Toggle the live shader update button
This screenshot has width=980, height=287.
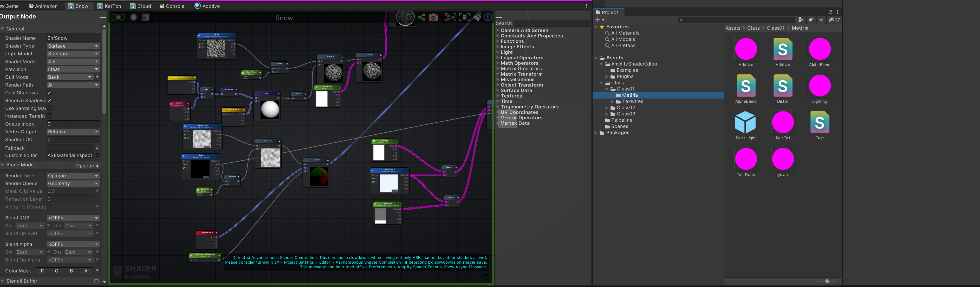118,17
